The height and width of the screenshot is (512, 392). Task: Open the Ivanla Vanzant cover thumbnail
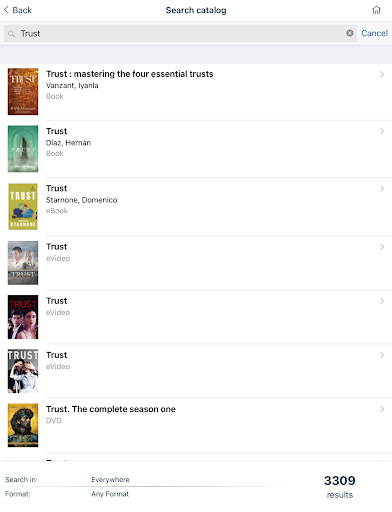(23, 92)
